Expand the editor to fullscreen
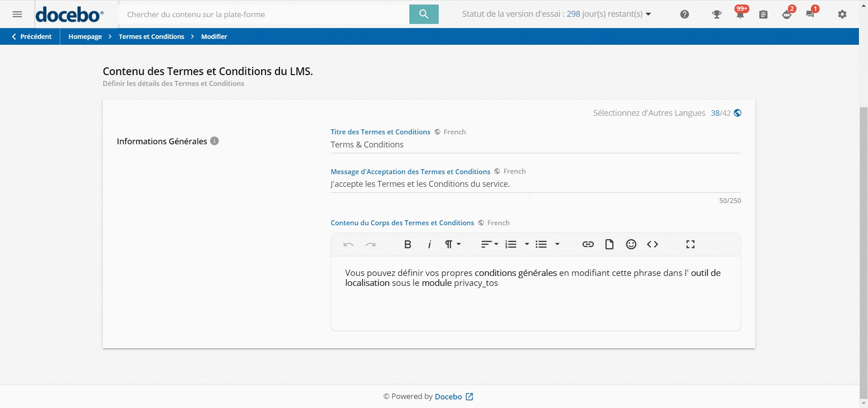Screen dimensions: 868x408 click(690, 245)
